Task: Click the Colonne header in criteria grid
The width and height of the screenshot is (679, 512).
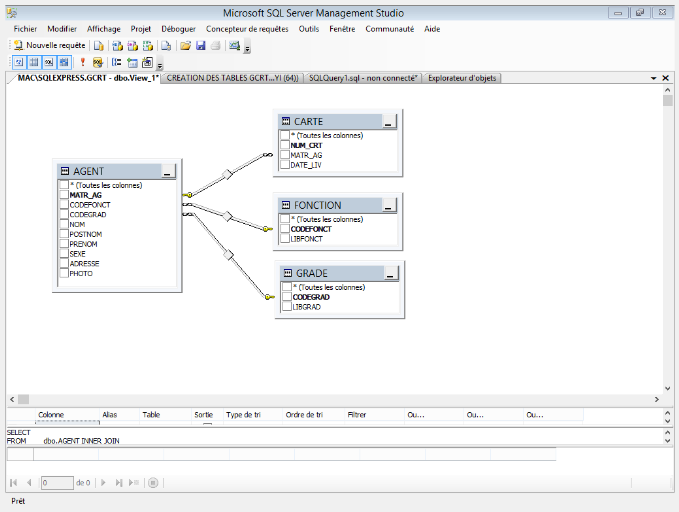Action: [51, 414]
